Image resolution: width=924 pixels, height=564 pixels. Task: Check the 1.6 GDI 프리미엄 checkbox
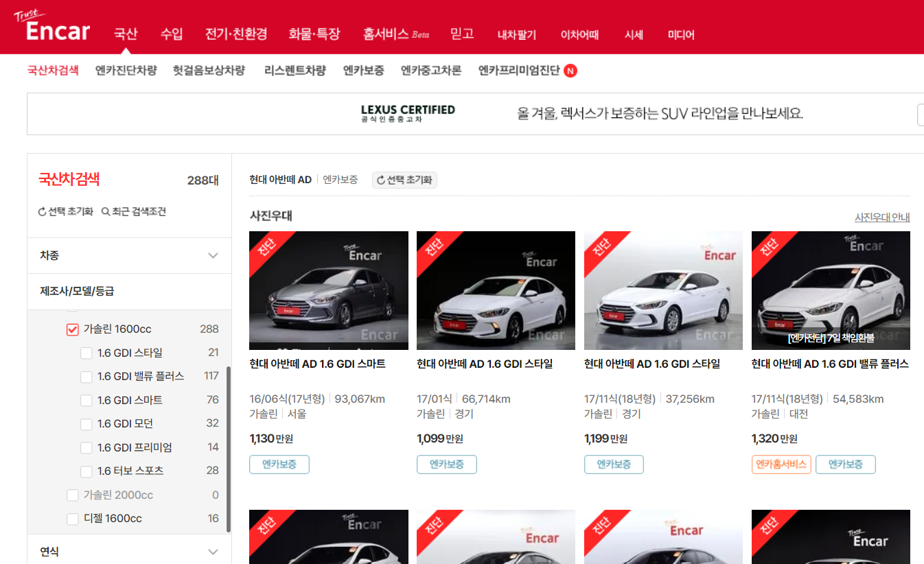click(86, 448)
